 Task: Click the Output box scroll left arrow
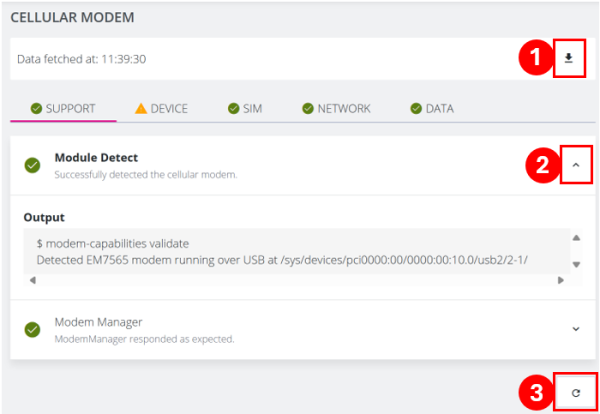click(x=31, y=281)
